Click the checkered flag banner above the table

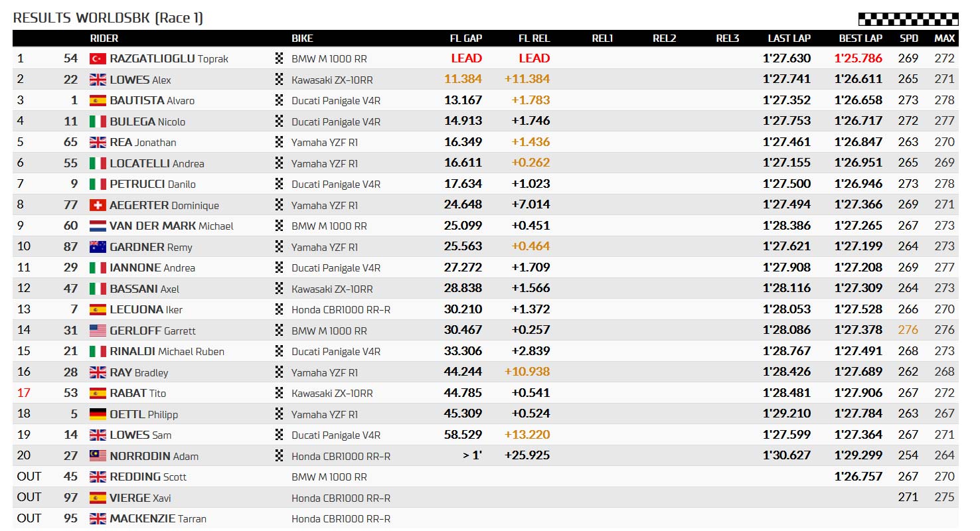pos(908,19)
